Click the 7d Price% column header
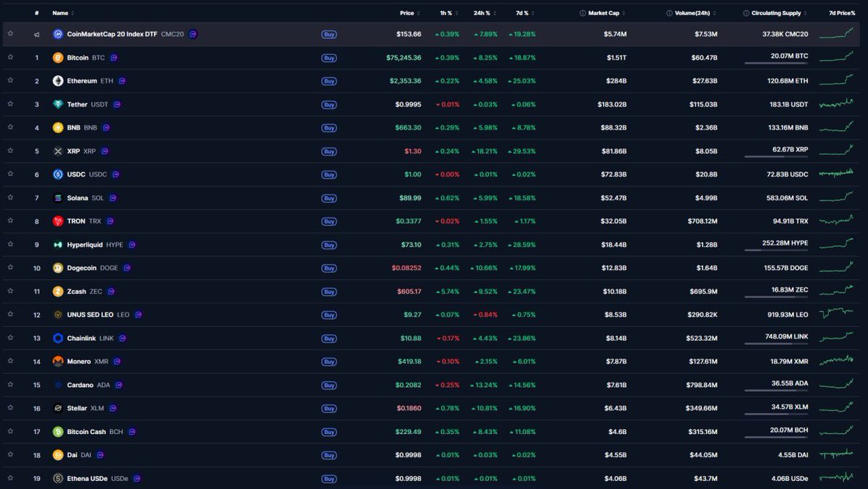The width and height of the screenshot is (868, 489). coord(842,13)
